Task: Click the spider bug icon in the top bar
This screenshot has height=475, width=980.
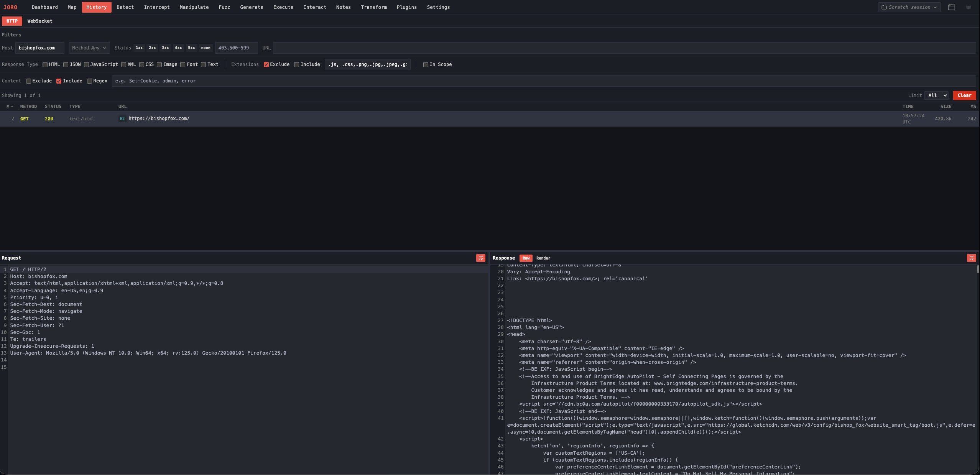Action: pos(968,7)
